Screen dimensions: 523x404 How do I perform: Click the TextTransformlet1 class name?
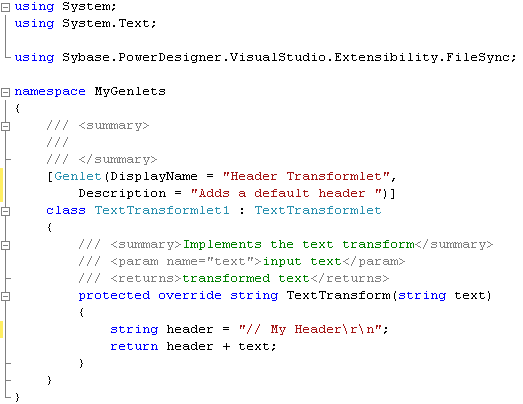point(162,210)
